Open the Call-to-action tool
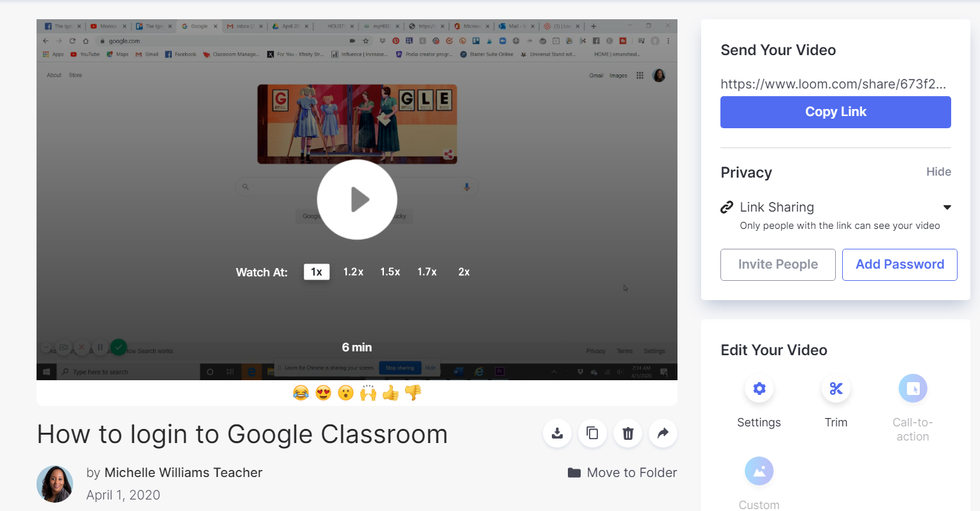Viewport: 980px width, 511px height. 913,389
